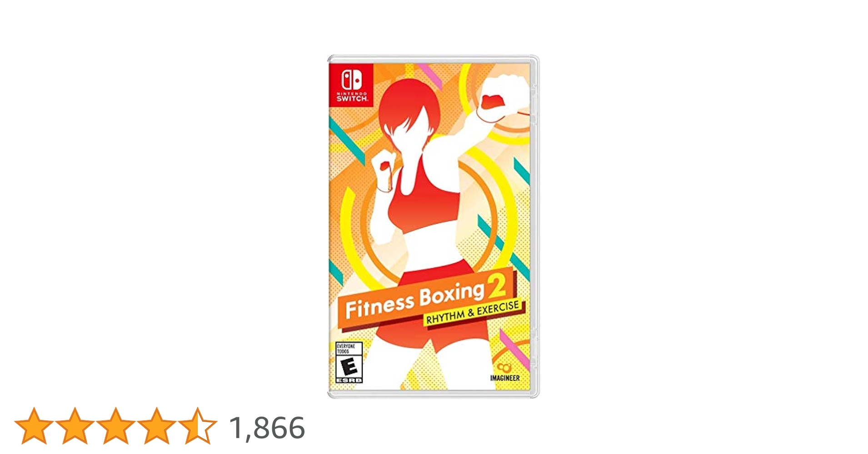Click the ESRB Everyone rating badge

[x=349, y=363]
